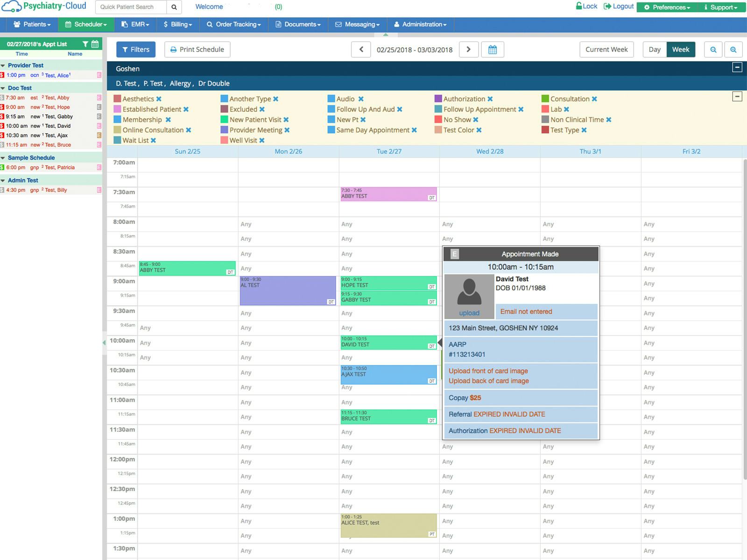Click the zoom in magnifier on the scheduler
This screenshot has height=560, width=747.
(x=734, y=49)
